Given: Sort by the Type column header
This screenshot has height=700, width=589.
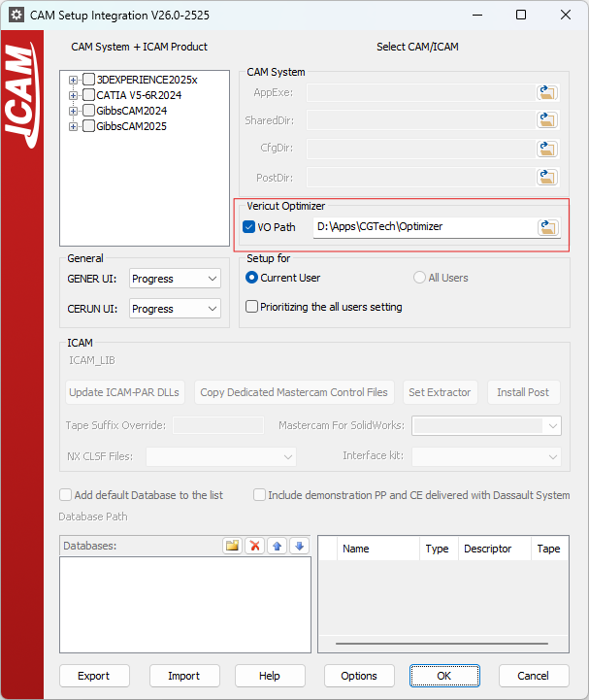Looking at the screenshot, I should 439,549.
